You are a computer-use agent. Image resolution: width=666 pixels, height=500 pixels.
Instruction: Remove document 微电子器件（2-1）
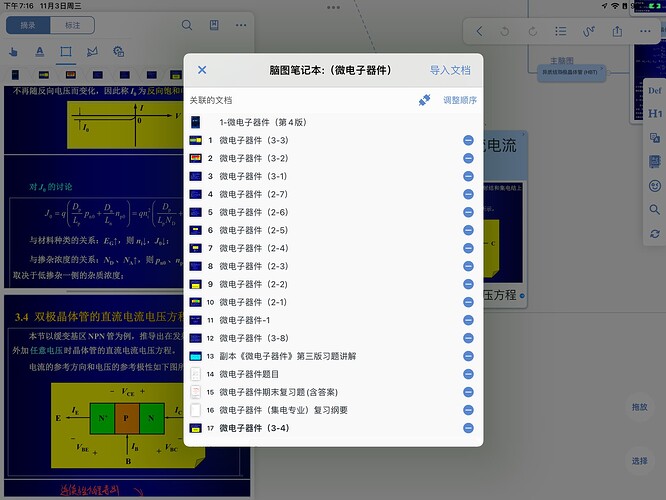468,302
